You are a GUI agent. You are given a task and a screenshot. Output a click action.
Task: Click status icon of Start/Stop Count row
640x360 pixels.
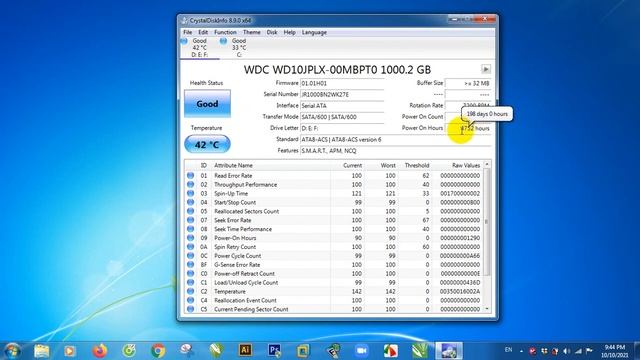(x=190, y=202)
